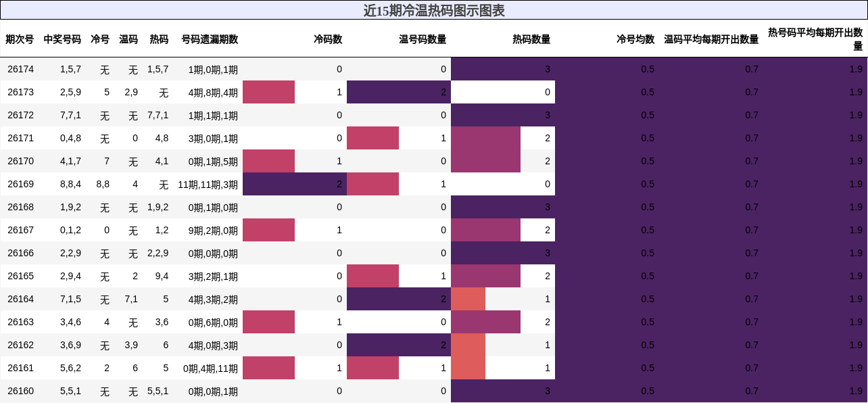Select the 号码遗漏期数 column header

(x=210, y=39)
